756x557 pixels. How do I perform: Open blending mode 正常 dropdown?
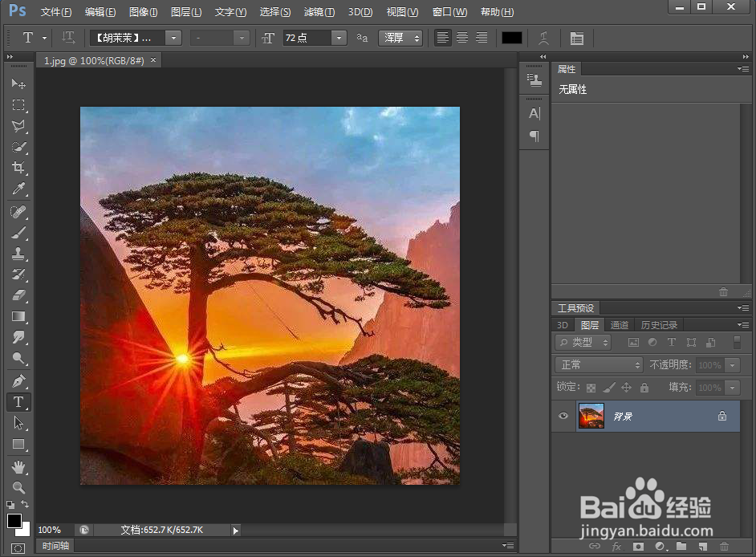599,364
